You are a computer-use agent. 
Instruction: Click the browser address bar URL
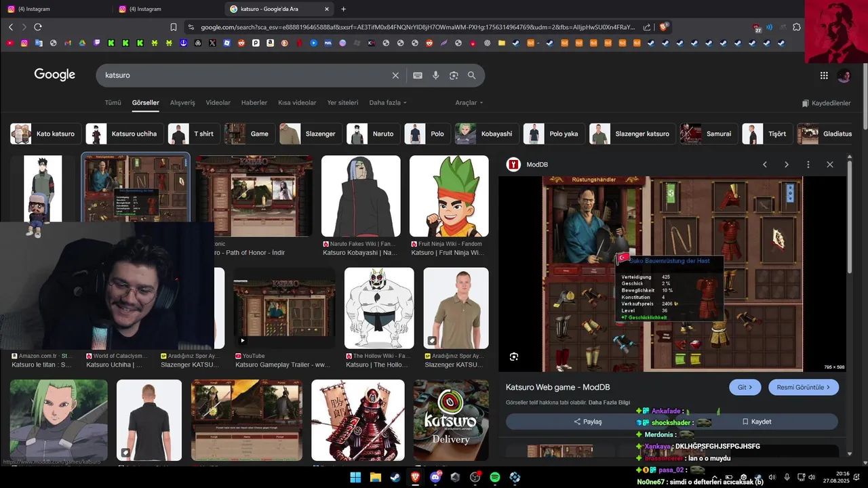tap(417, 27)
